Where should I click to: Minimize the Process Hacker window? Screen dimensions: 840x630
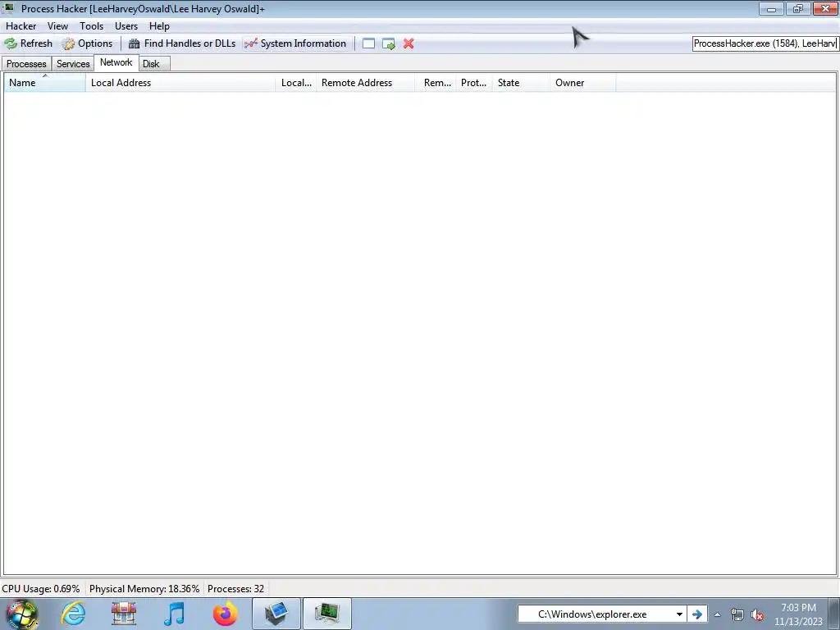[x=771, y=8]
